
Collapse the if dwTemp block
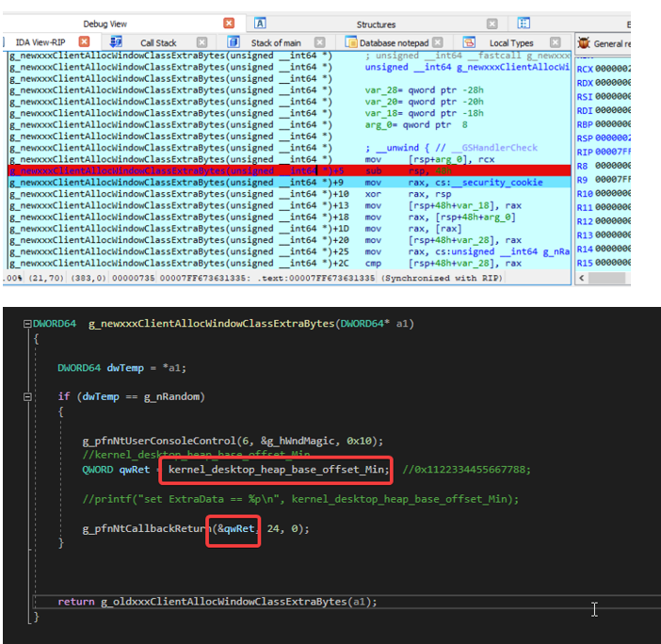27,396
